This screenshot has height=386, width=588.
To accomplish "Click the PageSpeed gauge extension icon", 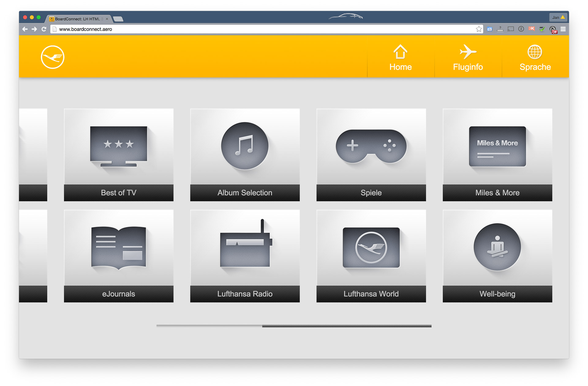I will tap(490, 29).
